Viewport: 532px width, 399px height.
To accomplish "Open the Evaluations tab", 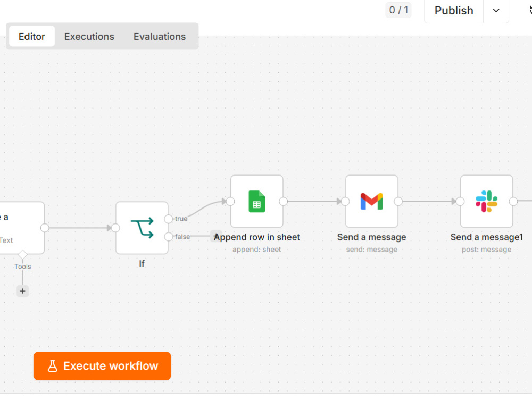I will click(160, 36).
